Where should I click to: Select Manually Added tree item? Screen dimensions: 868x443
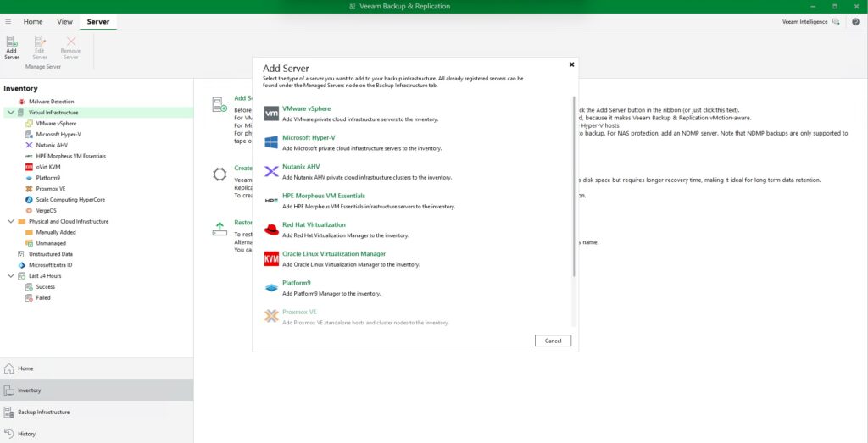[x=56, y=232]
